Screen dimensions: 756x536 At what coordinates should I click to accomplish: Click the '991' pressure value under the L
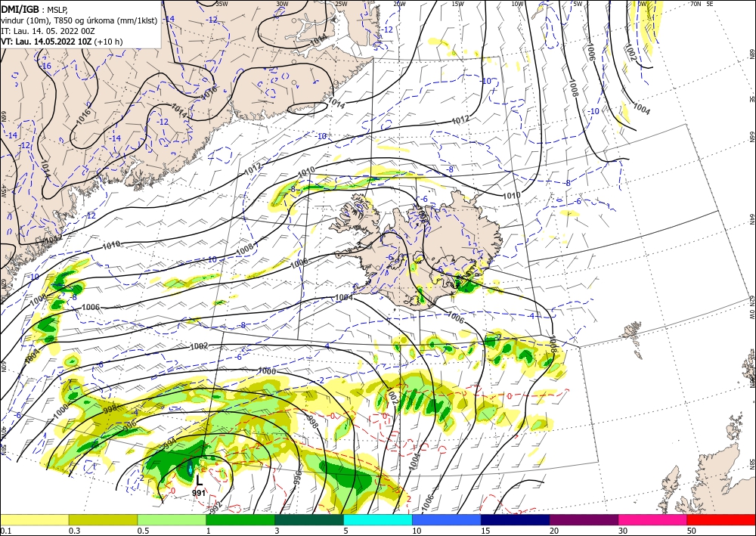[x=199, y=493]
